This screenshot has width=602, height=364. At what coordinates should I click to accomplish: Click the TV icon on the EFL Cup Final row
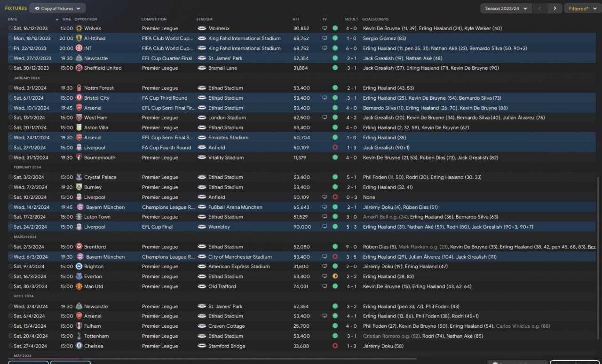pos(325,227)
